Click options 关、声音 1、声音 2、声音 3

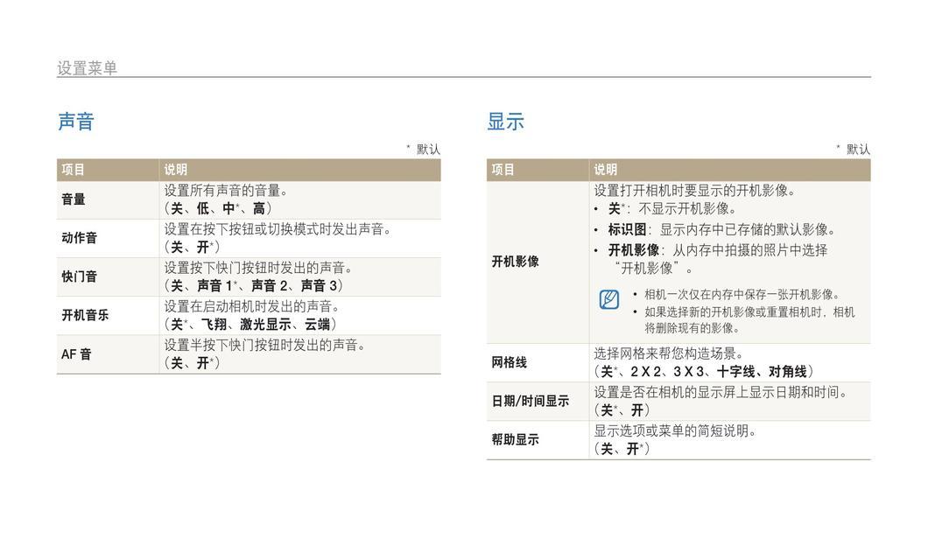click(x=254, y=285)
